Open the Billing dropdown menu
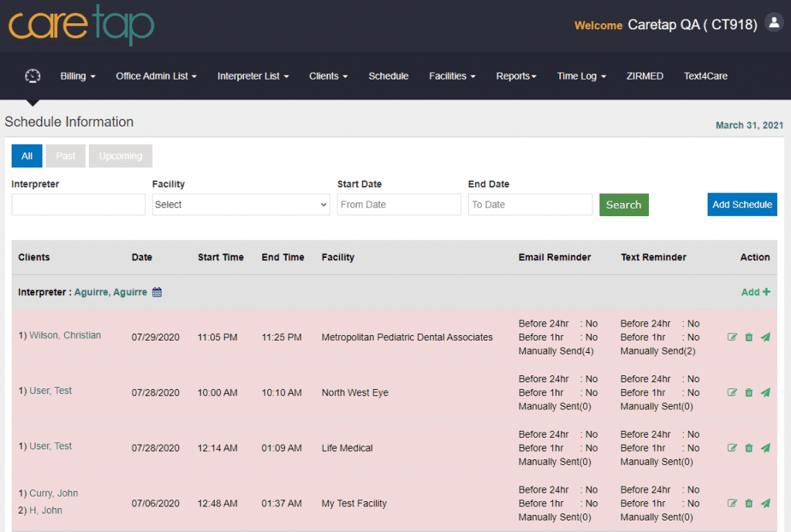This screenshot has height=532, width=791. click(77, 76)
